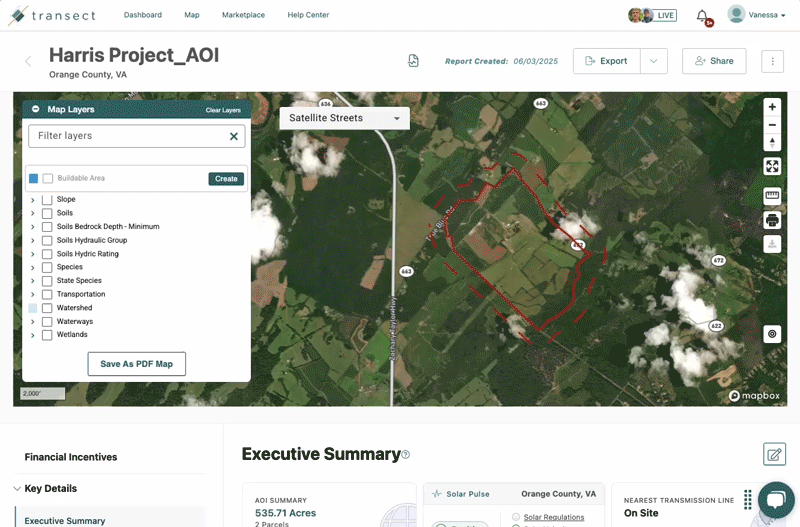Click the user avatar icon
The height and width of the screenshot is (527, 800).
pos(736,14)
